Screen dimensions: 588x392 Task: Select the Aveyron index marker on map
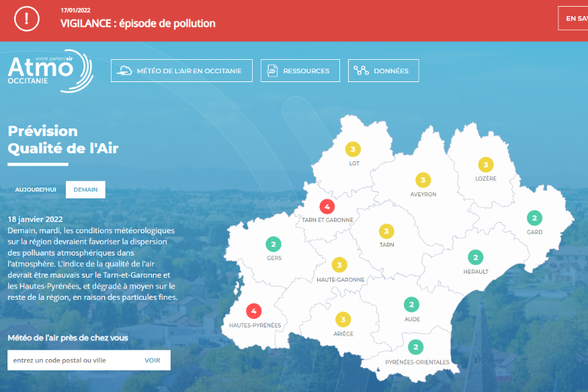(x=423, y=180)
